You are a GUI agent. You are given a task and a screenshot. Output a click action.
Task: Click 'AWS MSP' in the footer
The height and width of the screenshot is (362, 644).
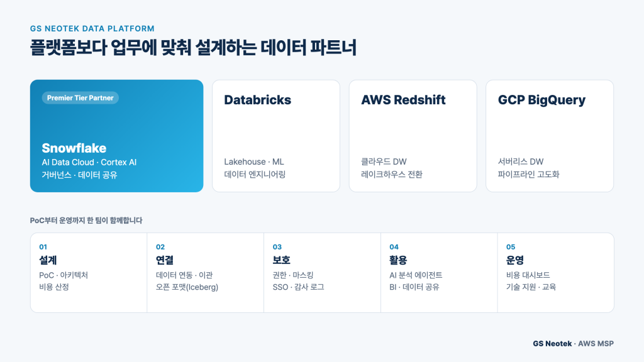(596, 344)
